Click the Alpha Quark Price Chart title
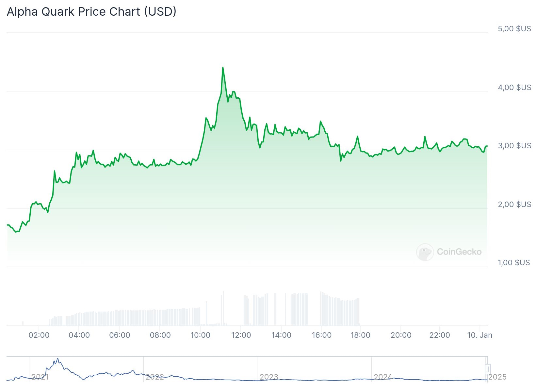This screenshot has width=537, height=392. [x=91, y=12]
